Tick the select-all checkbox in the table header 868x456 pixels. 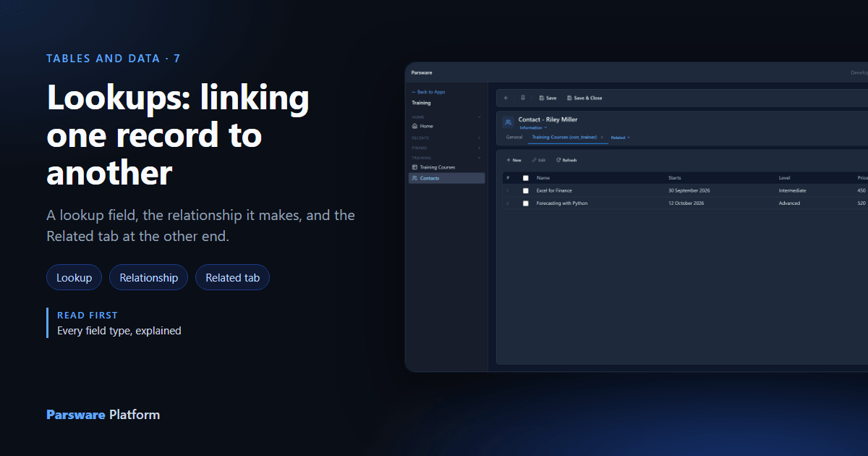[526, 178]
